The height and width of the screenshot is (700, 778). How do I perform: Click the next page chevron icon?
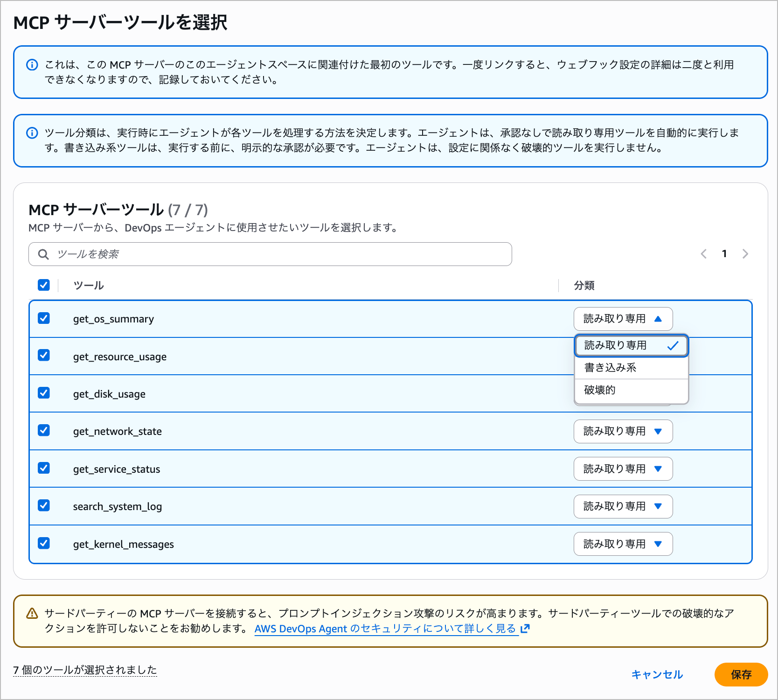click(x=745, y=254)
